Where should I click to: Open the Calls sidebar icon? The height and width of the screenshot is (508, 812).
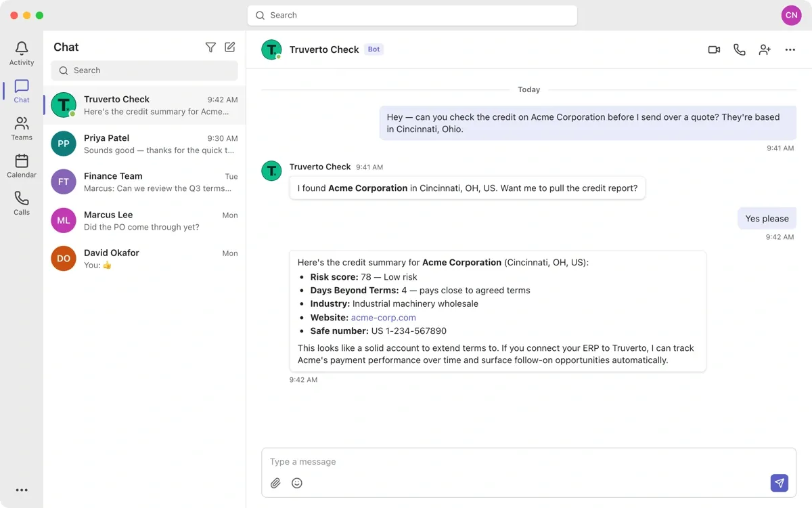click(x=22, y=198)
